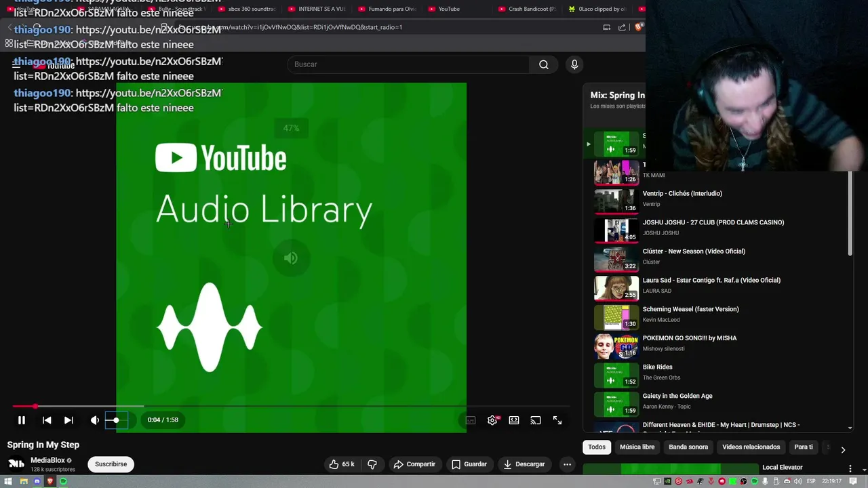Open more actions ellipsis menu
The image size is (868, 488).
[x=568, y=464]
